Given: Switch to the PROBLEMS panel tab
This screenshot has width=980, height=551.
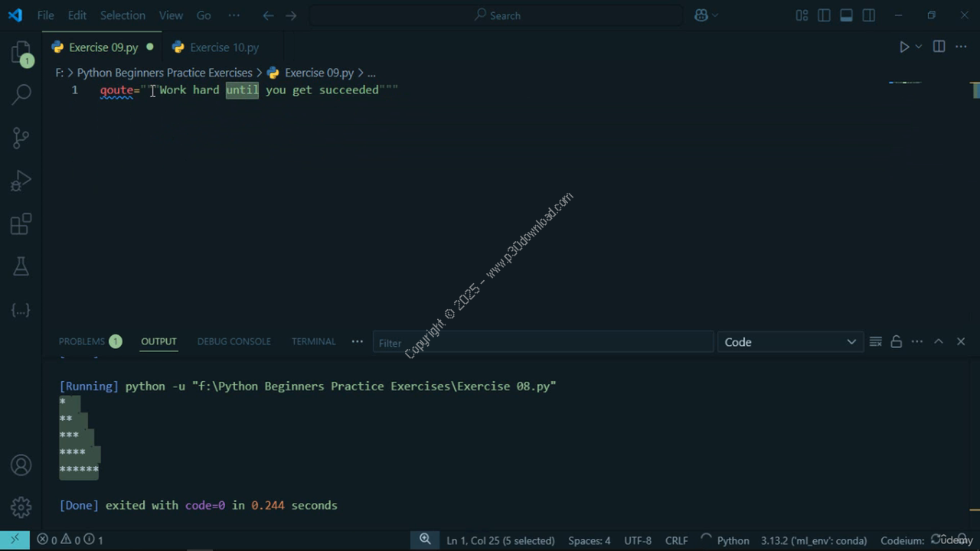Looking at the screenshot, I should coord(90,341).
